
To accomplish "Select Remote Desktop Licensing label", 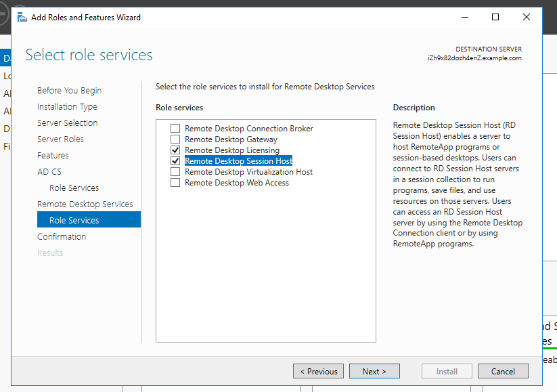I will click(x=232, y=150).
